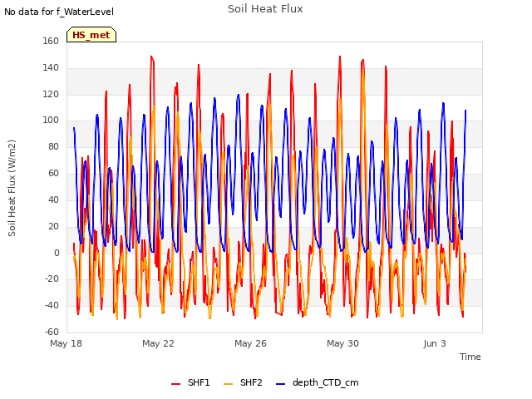Click the HS_met label box
Screen dimensions: 532x399
point(91,35)
